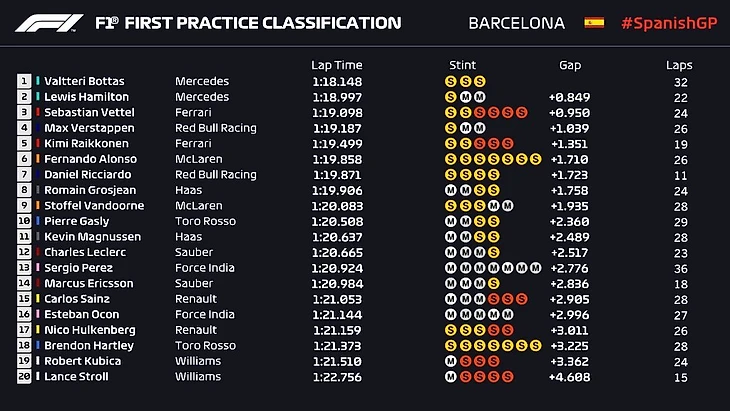The height and width of the screenshot is (411, 730).
Task: Click the position 20 number box
Action: pos(25,377)
